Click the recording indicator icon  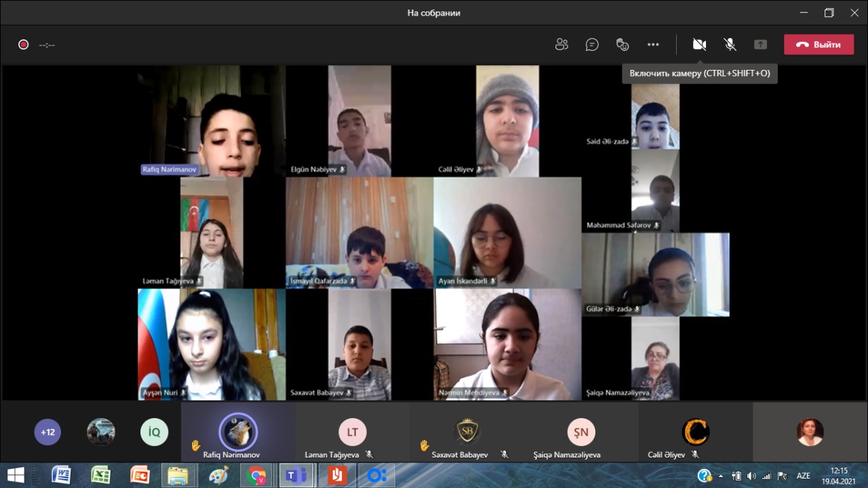(x=23, y=45)
